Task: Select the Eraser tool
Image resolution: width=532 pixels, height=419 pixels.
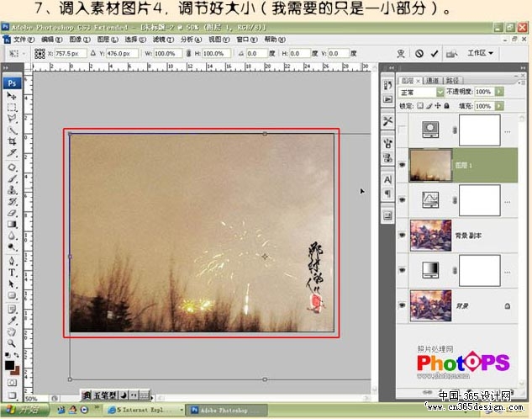Action: (12, 213)
